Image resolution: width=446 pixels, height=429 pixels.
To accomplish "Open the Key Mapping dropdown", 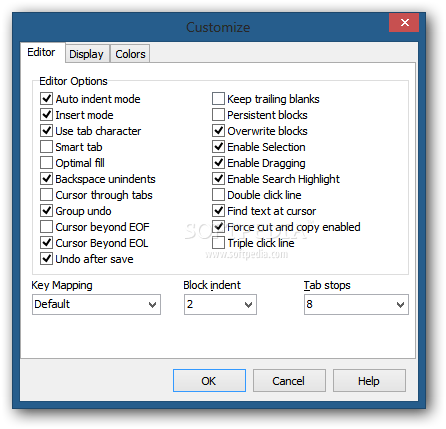I will pos(96,304).
